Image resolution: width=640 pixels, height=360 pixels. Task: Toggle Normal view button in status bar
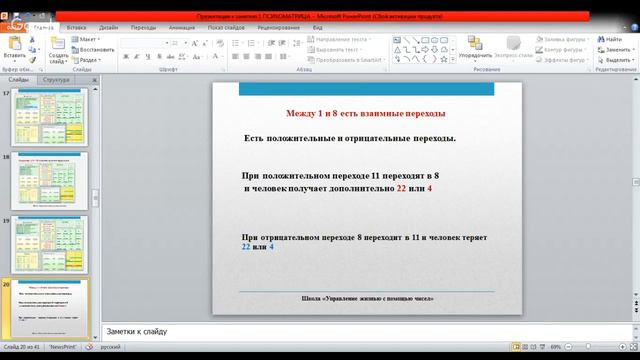point(516,347)
